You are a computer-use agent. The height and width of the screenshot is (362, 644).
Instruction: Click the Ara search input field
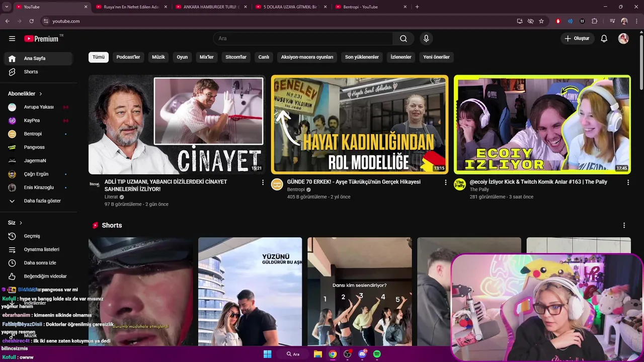tap(303, 39)
